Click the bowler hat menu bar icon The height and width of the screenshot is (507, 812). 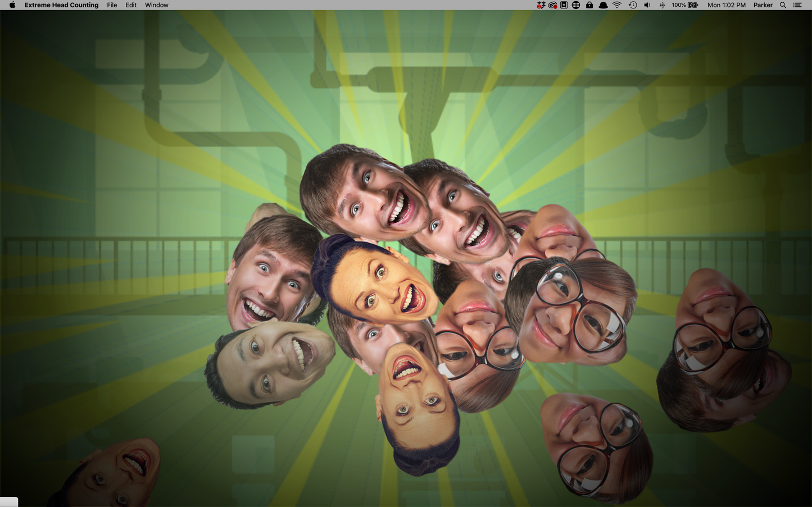pyautogui.click(x=603, y=5)
